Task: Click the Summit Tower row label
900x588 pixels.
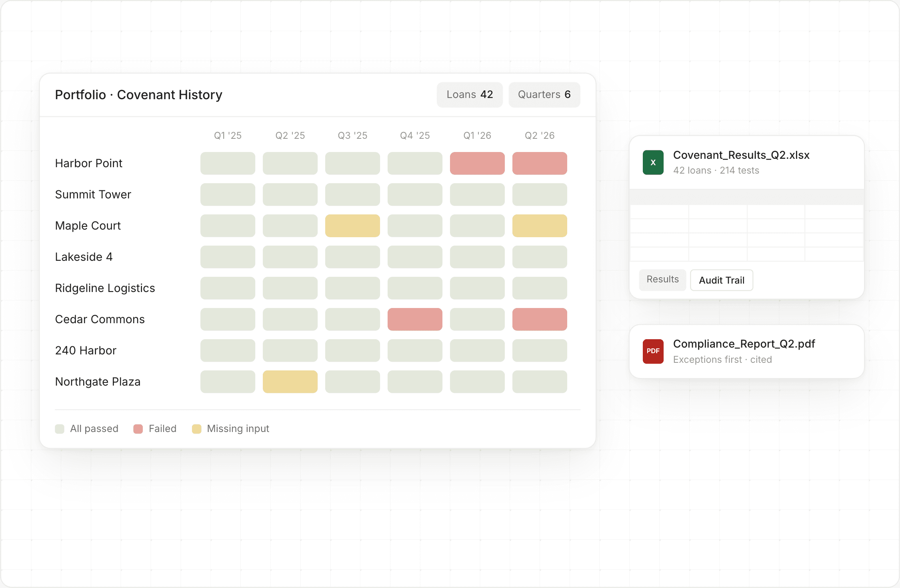Action: 93,194
